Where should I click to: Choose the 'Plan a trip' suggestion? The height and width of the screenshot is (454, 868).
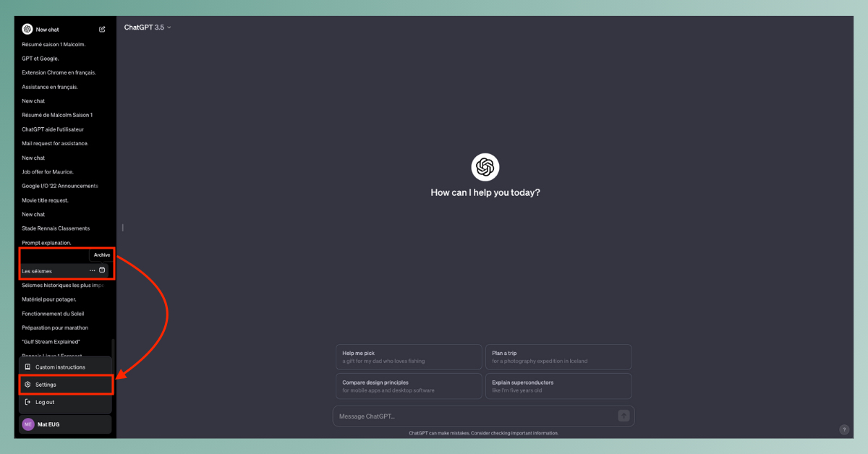(x=558, y=357)
